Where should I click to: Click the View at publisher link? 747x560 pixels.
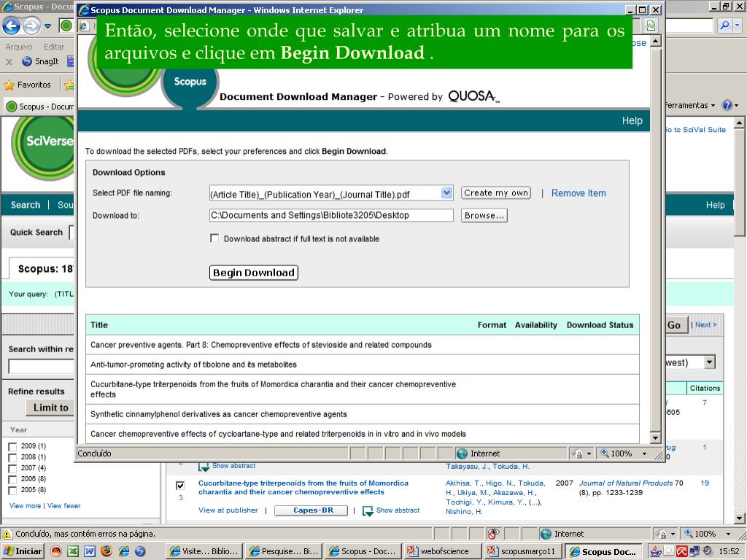[228, 510]
